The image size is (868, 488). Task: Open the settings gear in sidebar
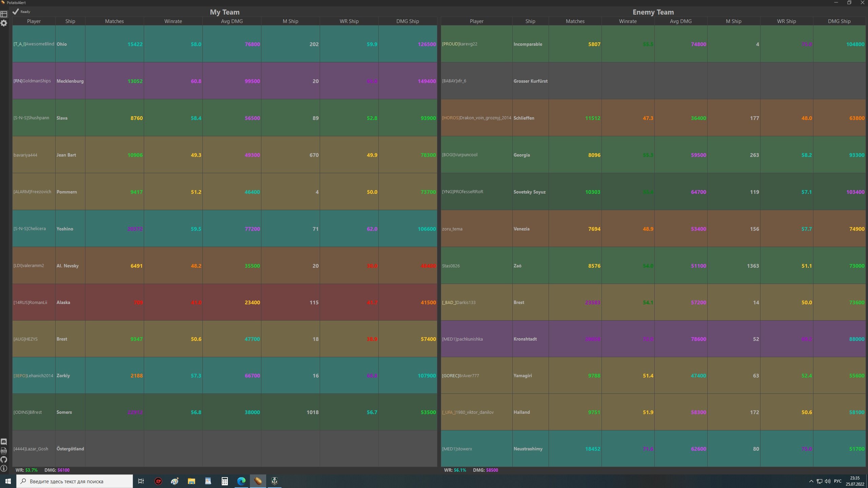coord(4,23)
